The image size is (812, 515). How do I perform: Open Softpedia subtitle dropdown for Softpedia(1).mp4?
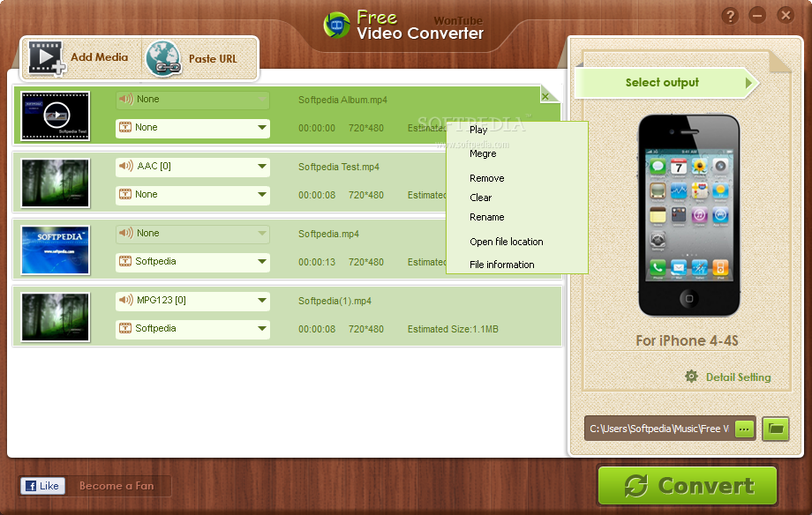pyautogui.click(x=262, y=329)
